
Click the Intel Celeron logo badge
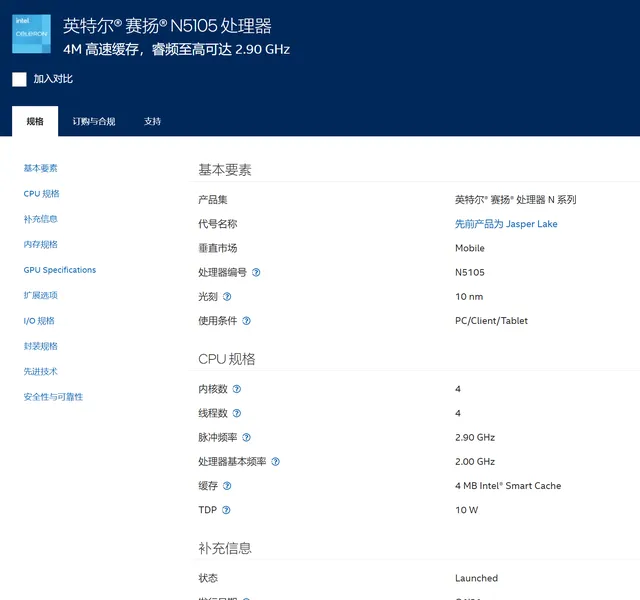click(x=31, y=34)
